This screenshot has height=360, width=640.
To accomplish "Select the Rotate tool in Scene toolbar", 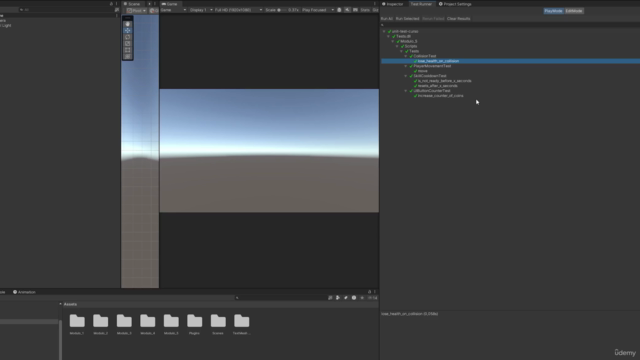I will pyautogui.click(x=128, y=37).
